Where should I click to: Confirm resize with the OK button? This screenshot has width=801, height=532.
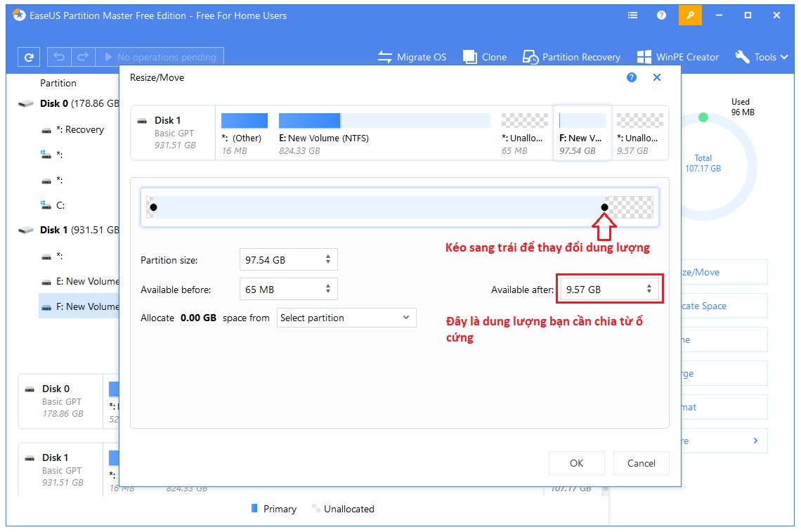click(x=576, y=463)
